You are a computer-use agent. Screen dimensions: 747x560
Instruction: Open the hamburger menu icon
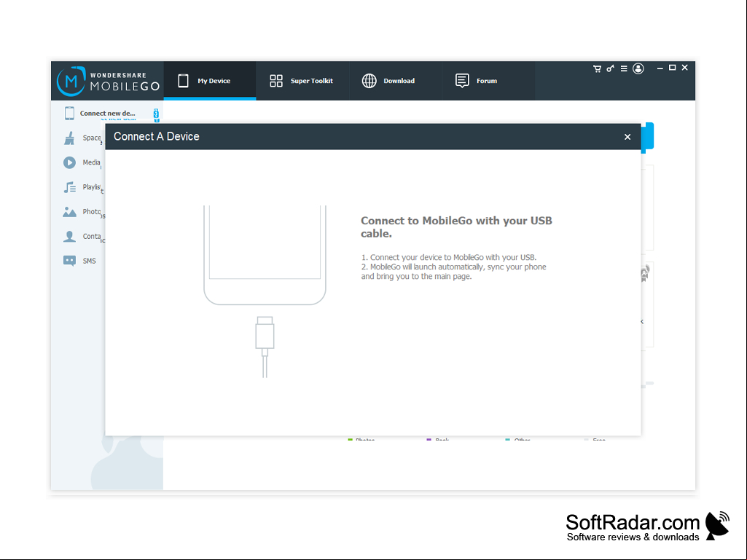coord(624,68)
